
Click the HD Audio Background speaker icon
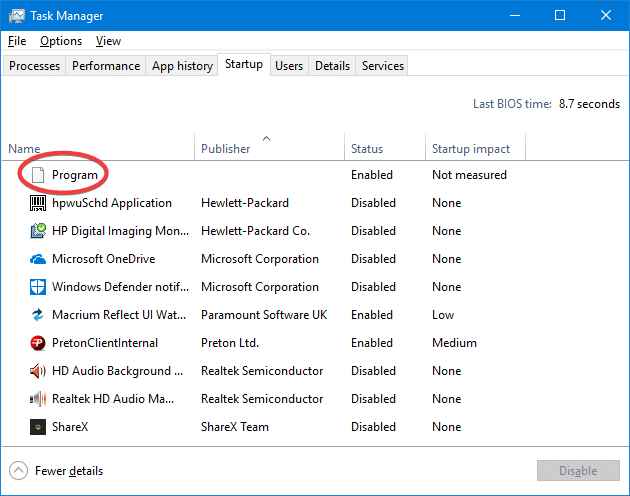tap(38, 371)
